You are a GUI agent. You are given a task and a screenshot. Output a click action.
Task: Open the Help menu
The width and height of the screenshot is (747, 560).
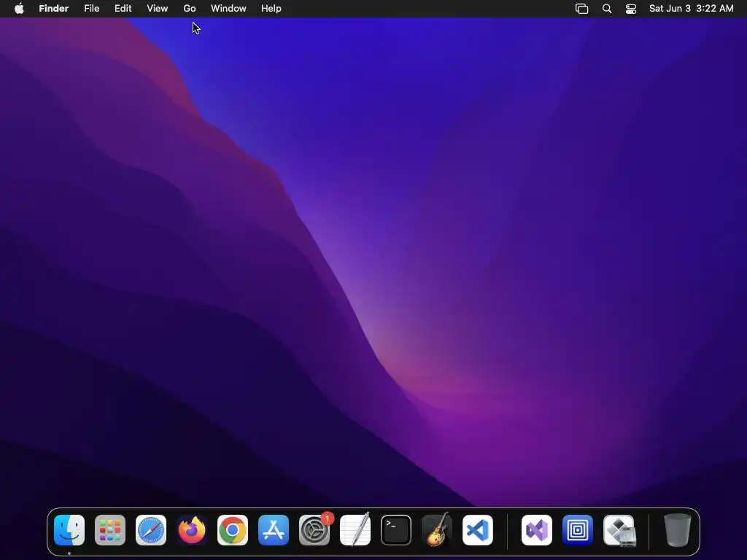tap(271, 9)
